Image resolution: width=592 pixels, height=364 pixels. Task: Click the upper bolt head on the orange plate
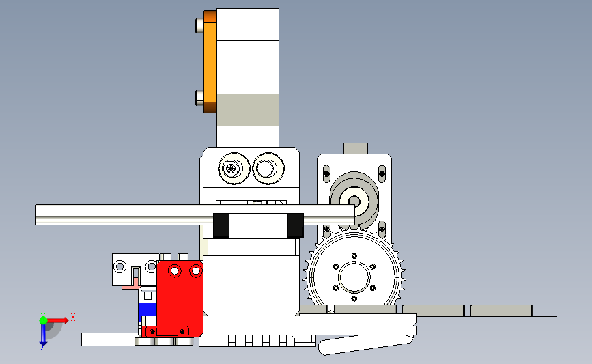coord(200,26)
